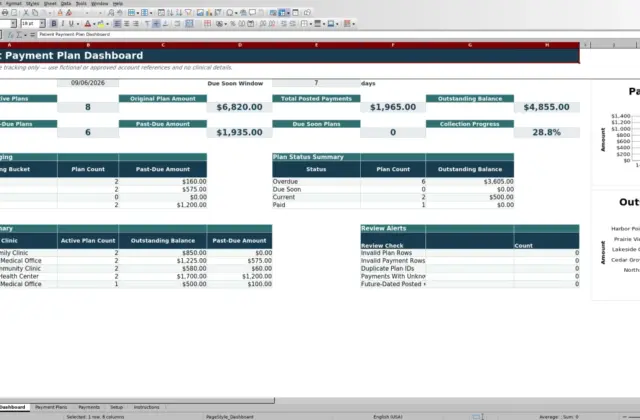Toggle Center Horizontally alignment
This screenshot has width=640, height=420.
(127, 24)
